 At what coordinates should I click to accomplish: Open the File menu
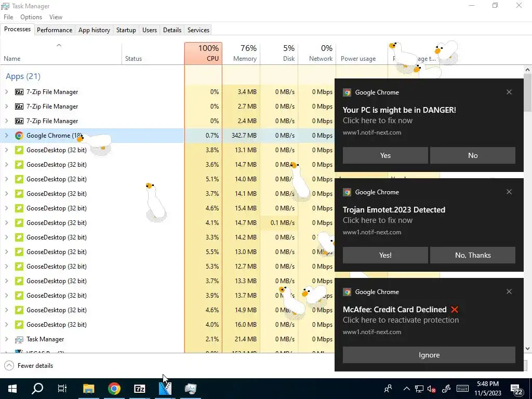[8, 17]
